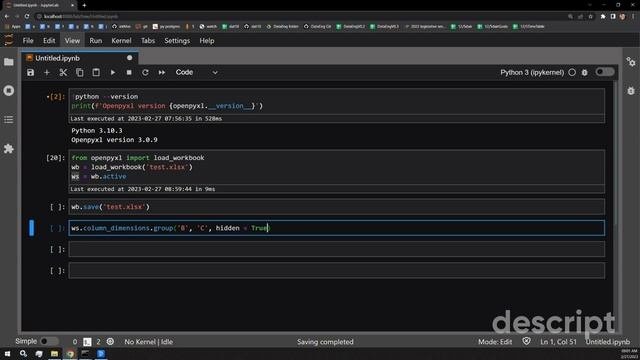Open the Edit menu
640x360 pixels.
pyautogui.click(x=49, y=41)
